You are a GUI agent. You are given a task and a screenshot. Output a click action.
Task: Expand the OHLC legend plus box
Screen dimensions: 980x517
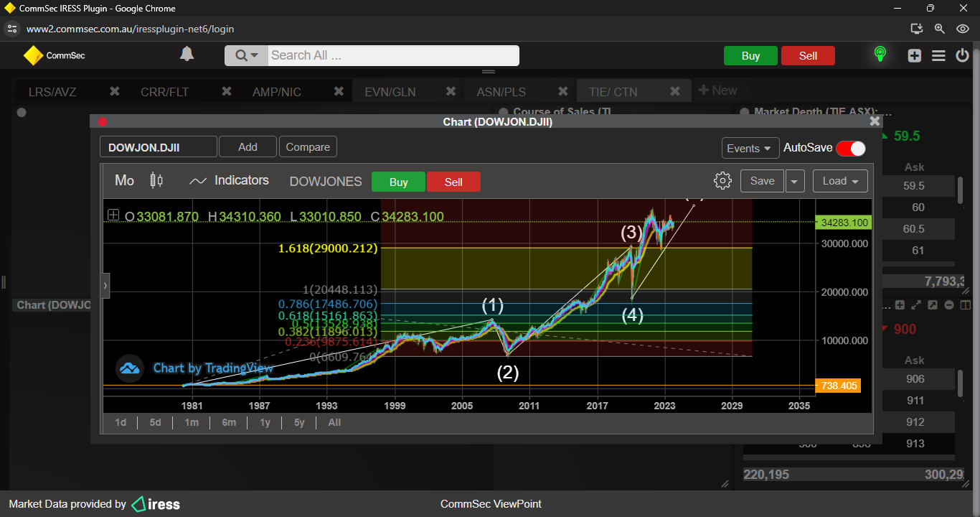pos(113,215)
